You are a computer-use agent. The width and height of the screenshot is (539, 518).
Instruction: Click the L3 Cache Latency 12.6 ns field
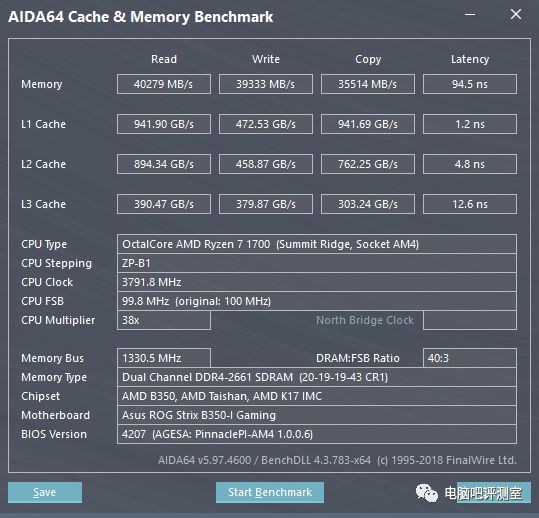click(470, 204)
